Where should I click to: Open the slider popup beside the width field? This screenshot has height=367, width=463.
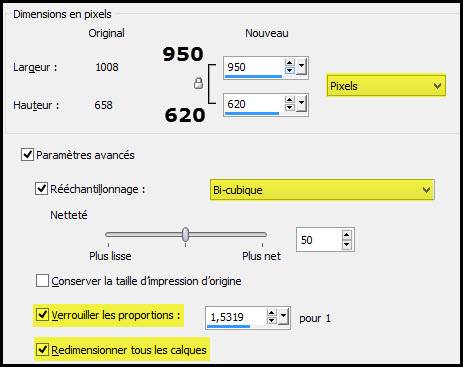tap(301, 67)
